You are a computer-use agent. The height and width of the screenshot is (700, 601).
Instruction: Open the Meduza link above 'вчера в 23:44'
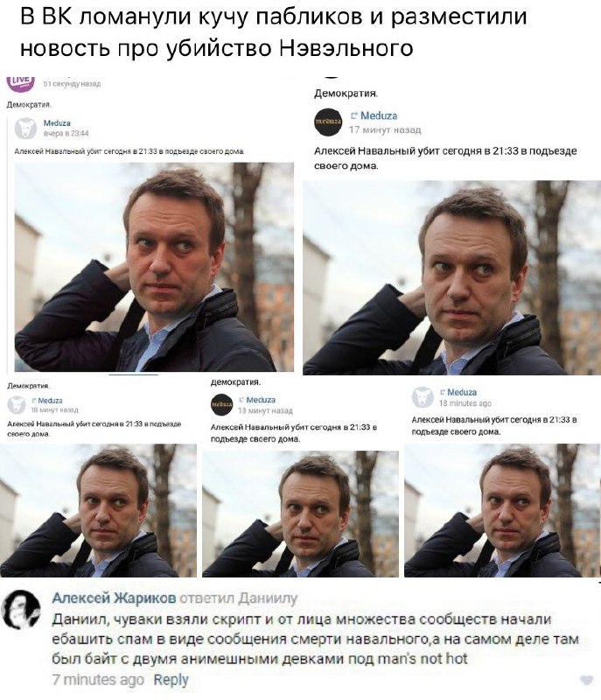(57, 123)
